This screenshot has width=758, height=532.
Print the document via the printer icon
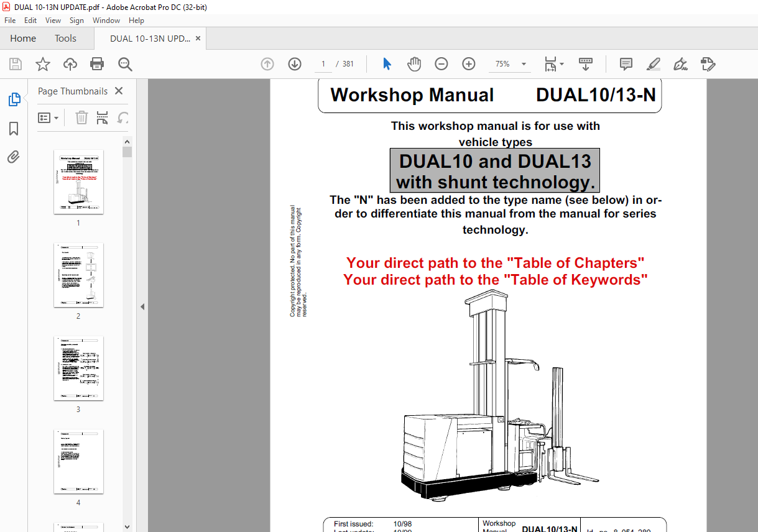coord(97,64)
